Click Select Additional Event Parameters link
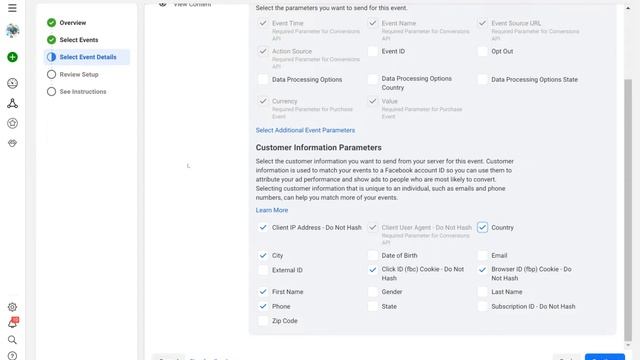The width and height of the screenshot is (640, 360). (305, 130)
